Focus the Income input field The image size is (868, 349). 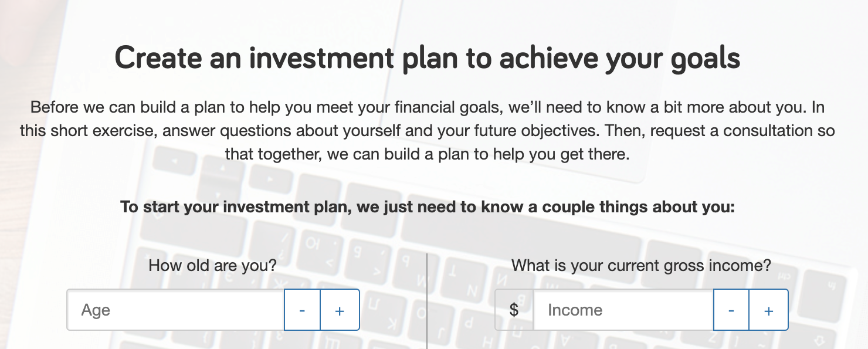[623, 310]
